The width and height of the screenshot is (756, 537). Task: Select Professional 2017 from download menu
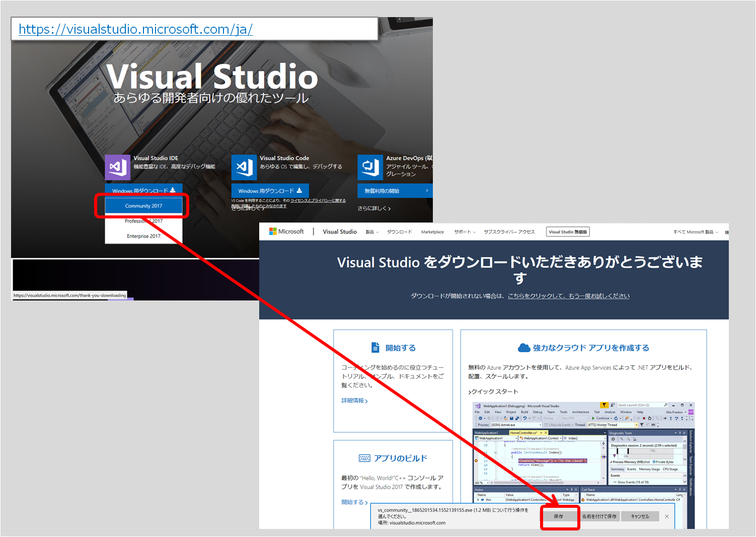(x=143, y=221)
